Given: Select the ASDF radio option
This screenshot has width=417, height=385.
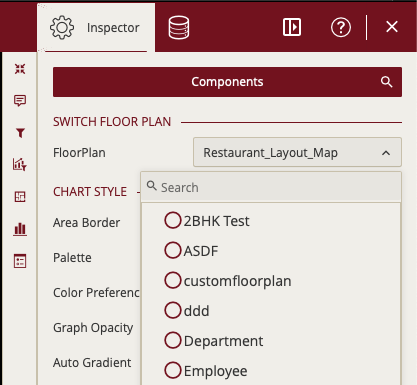Looking at the screenshot, I should 191,251.
